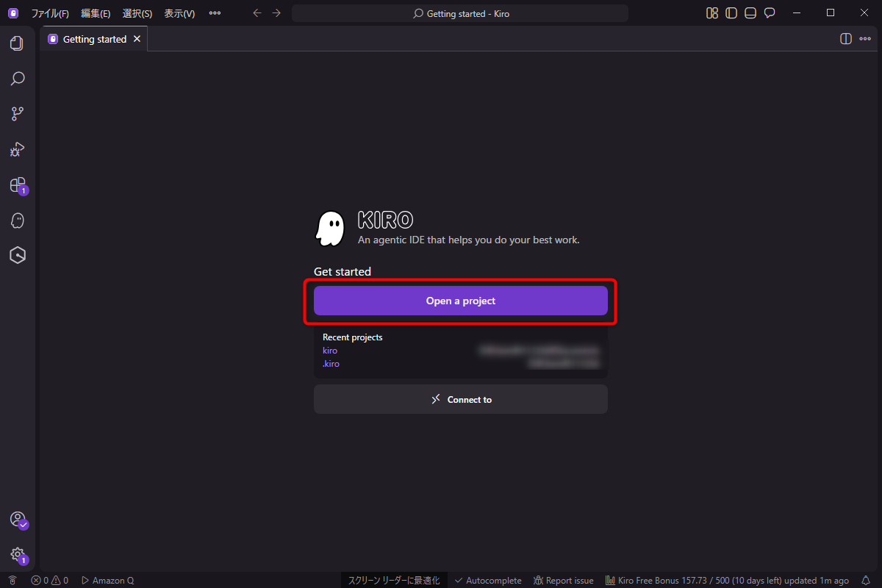
Task: Select the Getting started tab
Action: (94, 39)
